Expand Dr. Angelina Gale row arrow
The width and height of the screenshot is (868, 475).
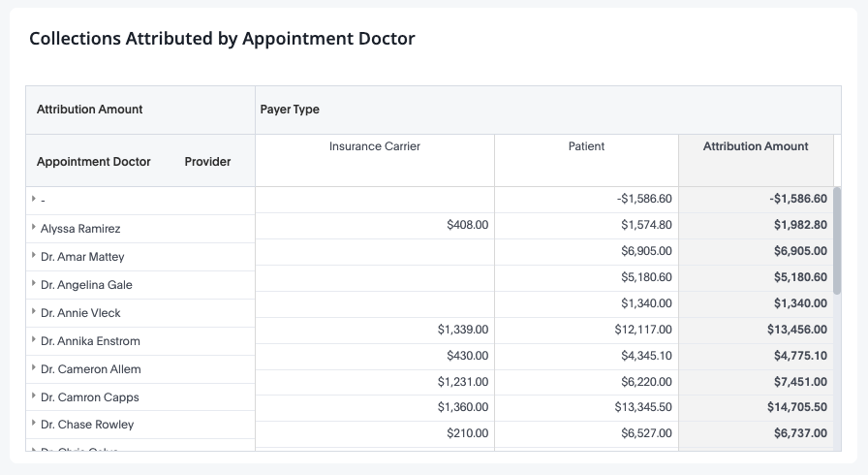coord(34,283)
